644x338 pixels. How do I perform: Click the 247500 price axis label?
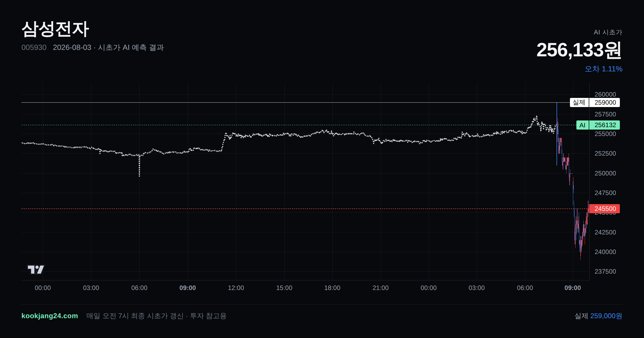(x=605, y=193)
